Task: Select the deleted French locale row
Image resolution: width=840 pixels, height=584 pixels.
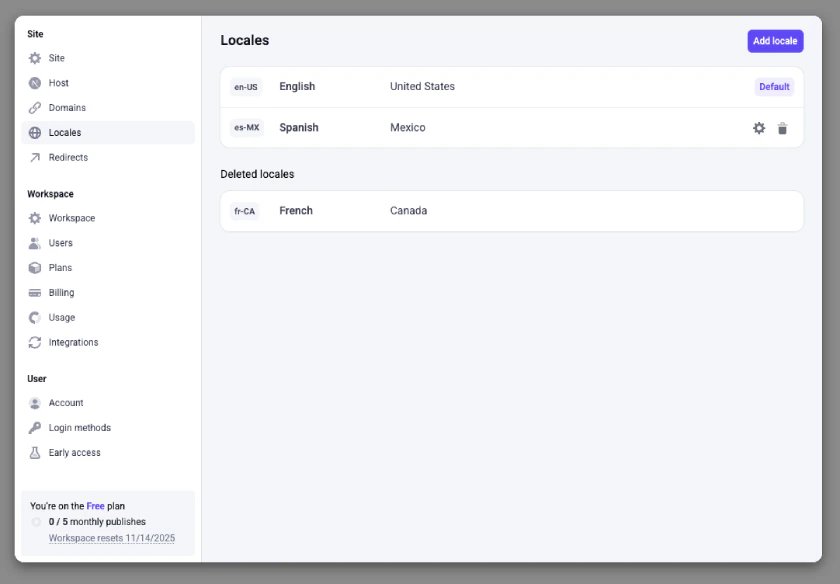Action: point(511,211)
